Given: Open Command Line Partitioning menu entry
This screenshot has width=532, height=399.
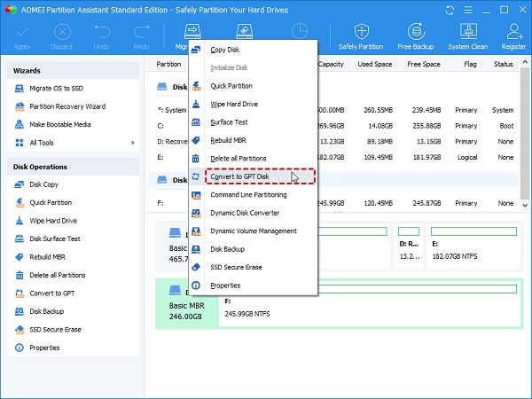Looking at the screenshot, I should (253, 195).
